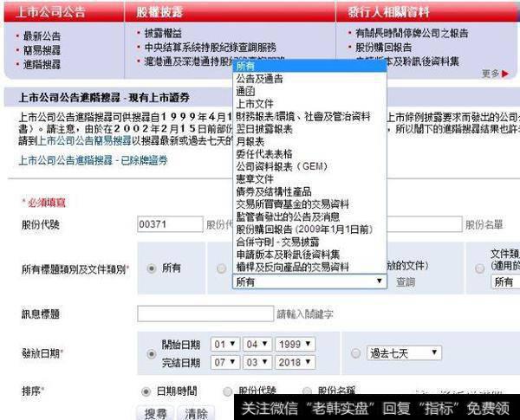
Task: Select 憲章文件 from the document type list
Action: pyautogui.click(x=255, y=177)
